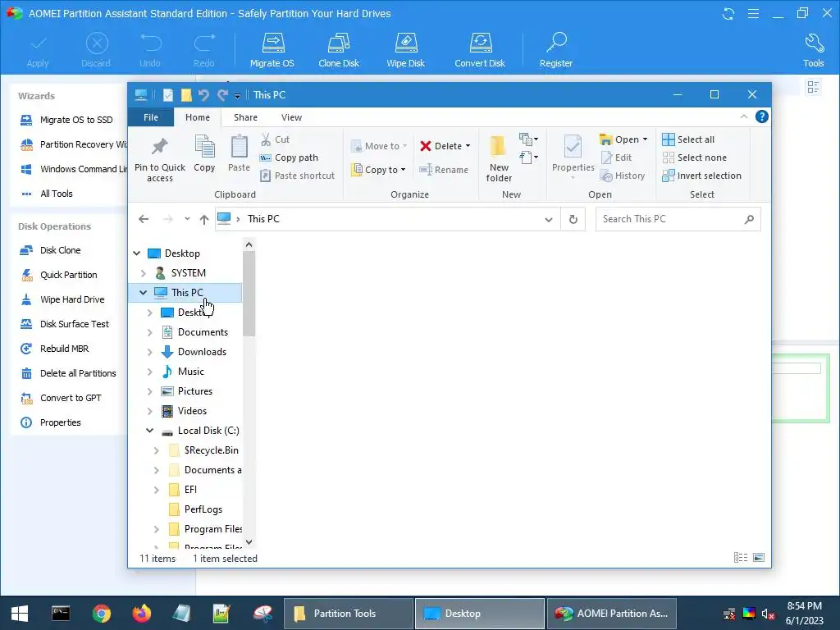Click Pin to Quick access
This screenshot has height=630, width=840.
(160, 159)
